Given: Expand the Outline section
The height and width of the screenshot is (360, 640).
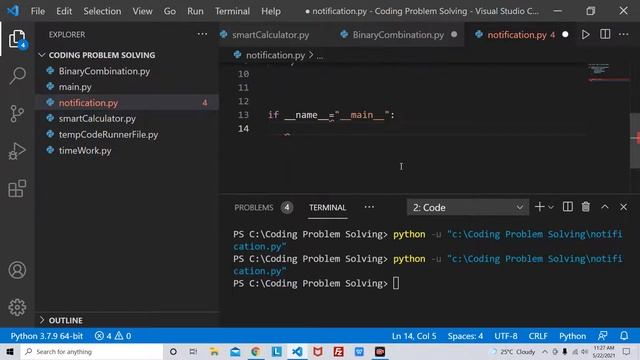Looking at the screenshot, I should (x=65, y=320).
